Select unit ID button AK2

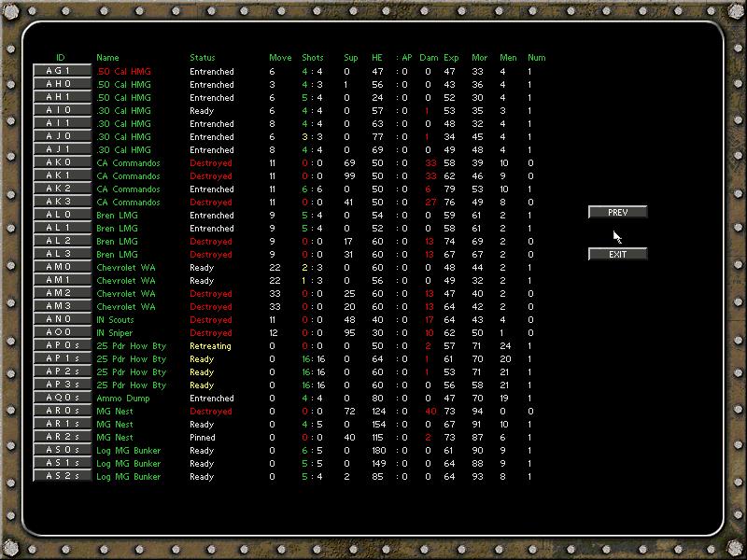click(63, 189)
